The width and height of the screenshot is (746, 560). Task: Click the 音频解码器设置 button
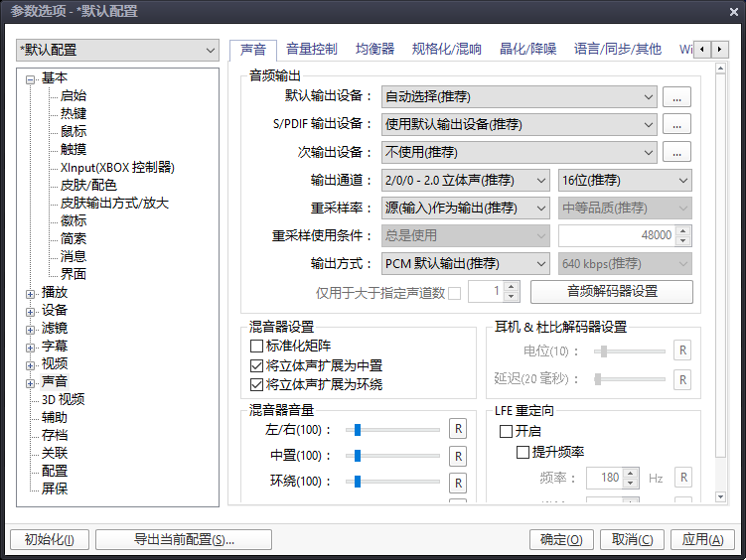(x=611, y=292)
